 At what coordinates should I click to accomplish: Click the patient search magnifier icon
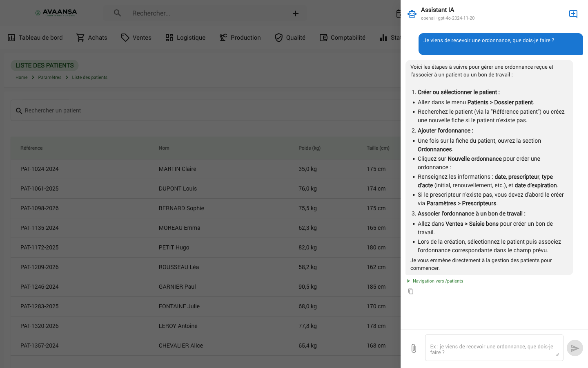tap(19, 111)
